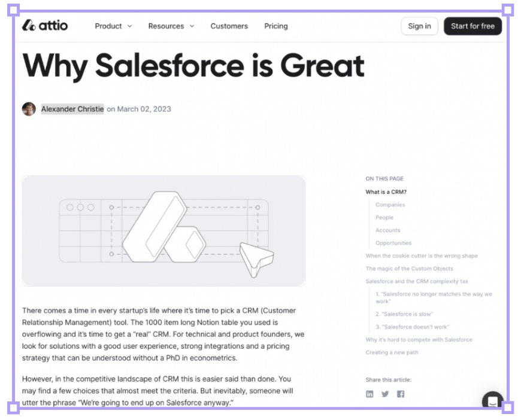Jump to Opportunities section

pyautogui.click(x=393, y=243)
